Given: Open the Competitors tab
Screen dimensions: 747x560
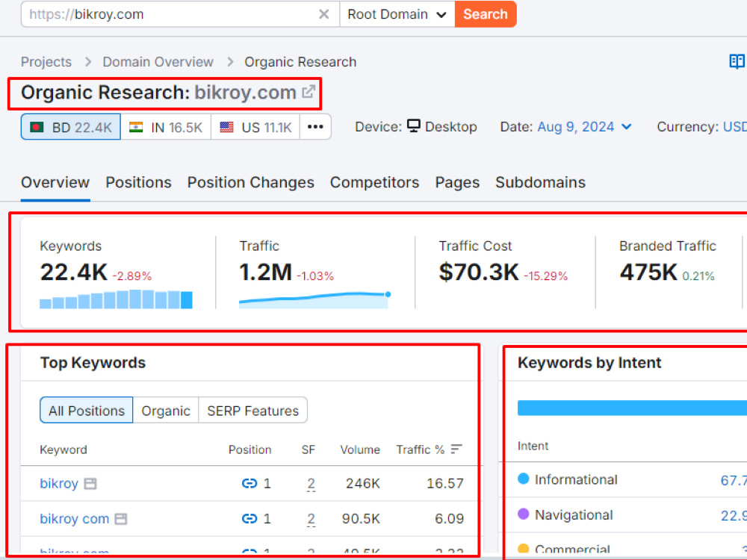Looking at the screenshot, I should 374,182.
